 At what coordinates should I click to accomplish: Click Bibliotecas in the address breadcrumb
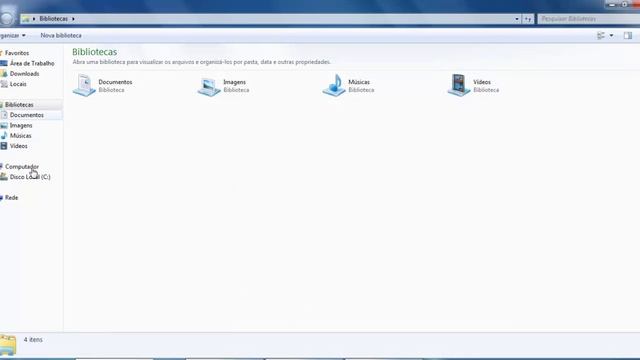coord(53,19)
